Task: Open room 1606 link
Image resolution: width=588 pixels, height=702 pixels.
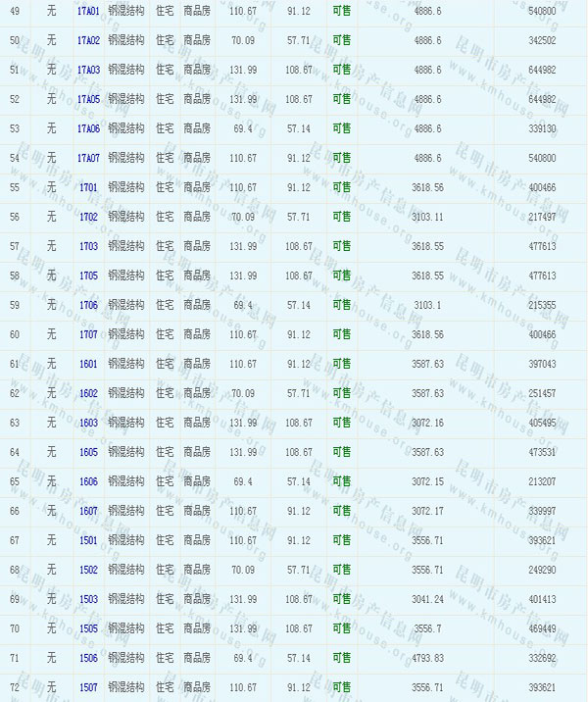Action: coord(88,481)
